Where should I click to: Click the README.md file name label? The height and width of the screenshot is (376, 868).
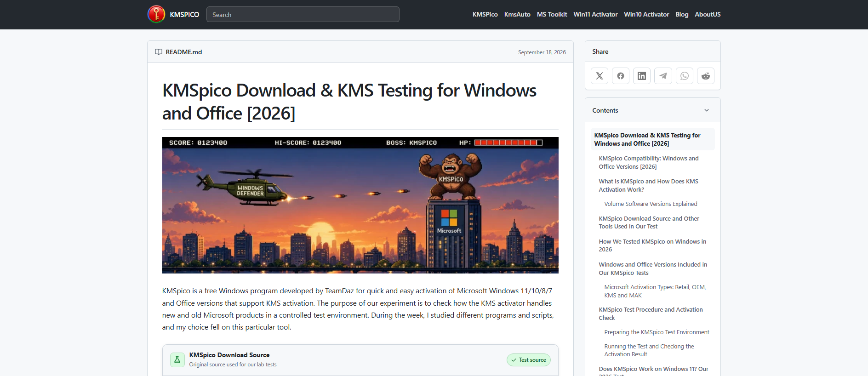pos(184,52)
